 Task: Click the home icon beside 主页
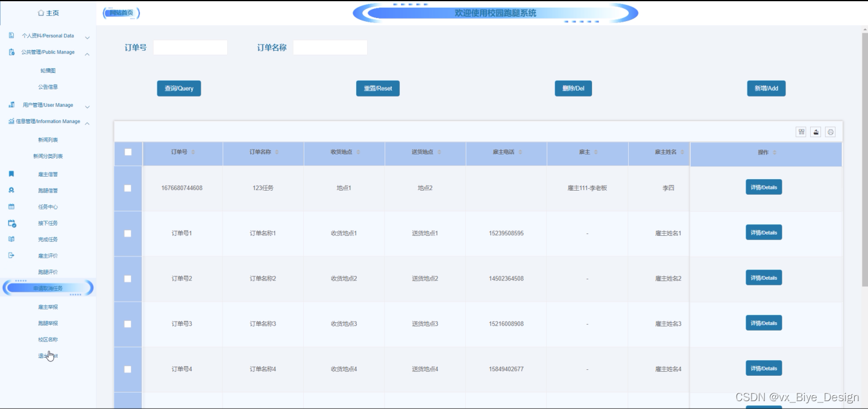point(41,13)
